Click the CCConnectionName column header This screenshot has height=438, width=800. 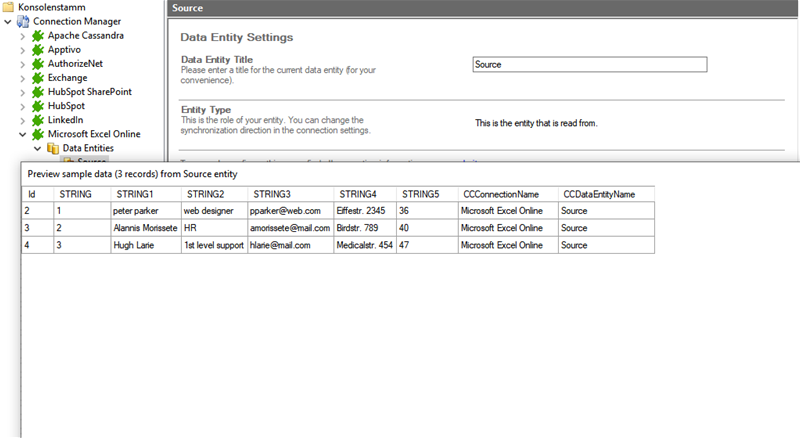click(x=500, y=194)
